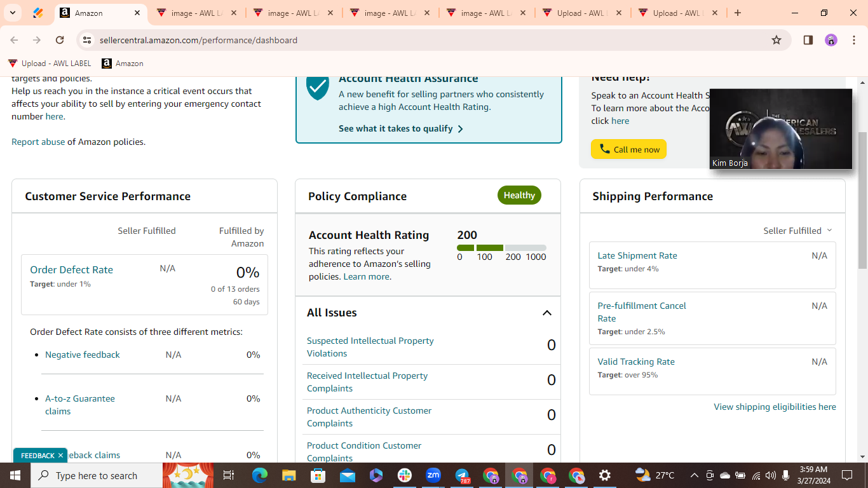Image resolution: width=868 pixels, height=488 pixels.
Task: Open the Windows Start menu
Action: pyautogui.click(x=15, y=475)
